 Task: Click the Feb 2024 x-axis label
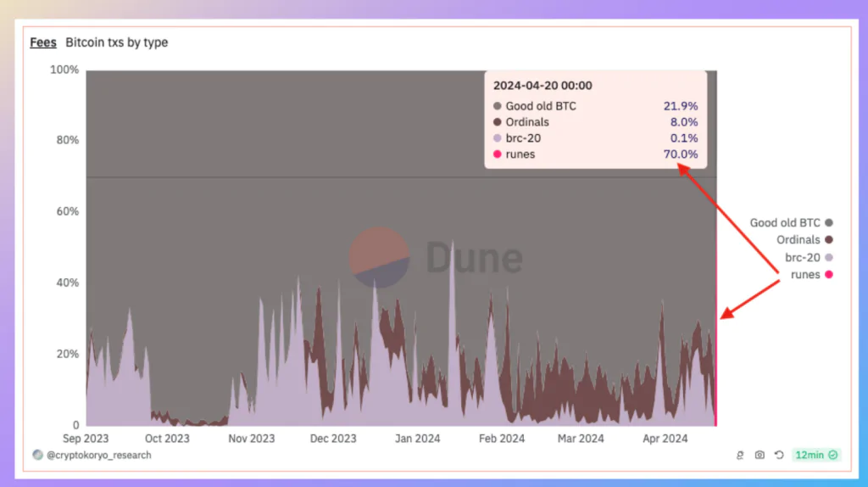(502, 439)
